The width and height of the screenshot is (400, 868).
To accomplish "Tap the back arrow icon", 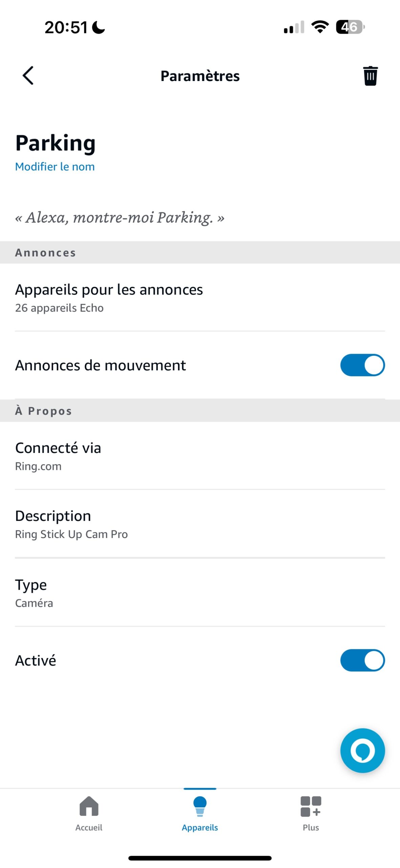I will pos(28,75).
